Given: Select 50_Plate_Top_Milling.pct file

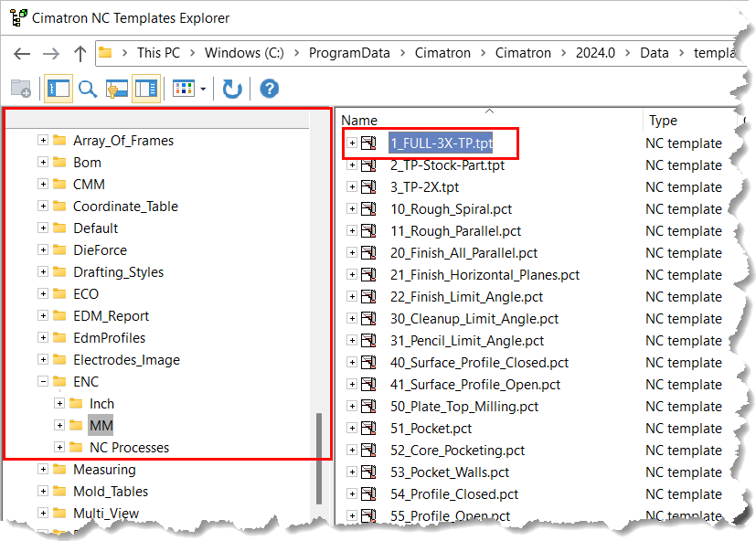Looking at the screenshot, I should tap(464, 406).
